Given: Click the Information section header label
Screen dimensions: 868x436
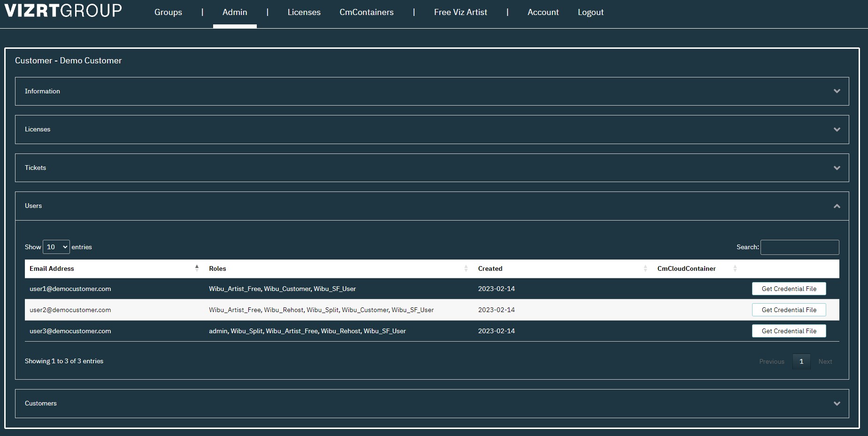Looking at the screenshot, I should pyautogui.click(x=42, y=91).
